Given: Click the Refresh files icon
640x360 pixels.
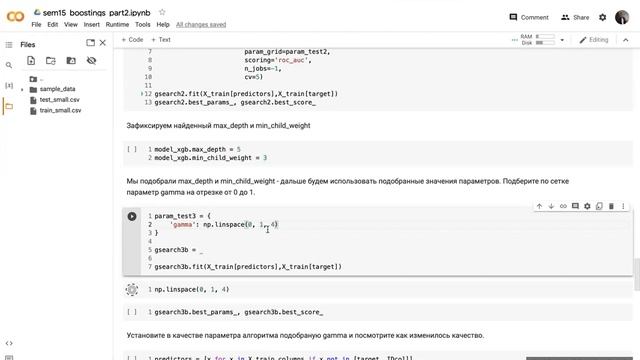Looking at the screenshot, I should pyautogui.click(x=51, y=61).
